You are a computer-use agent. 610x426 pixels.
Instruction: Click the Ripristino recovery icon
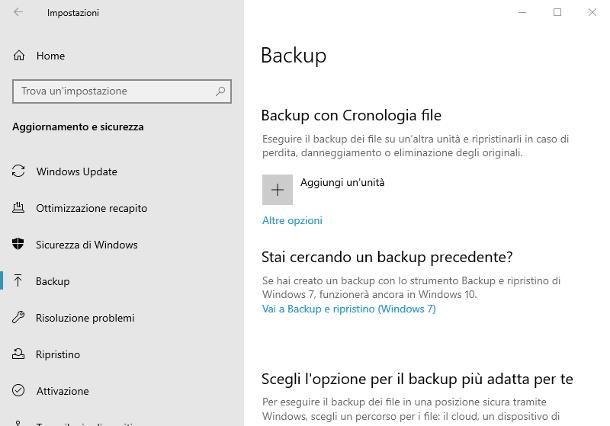[x=18, y=354]
